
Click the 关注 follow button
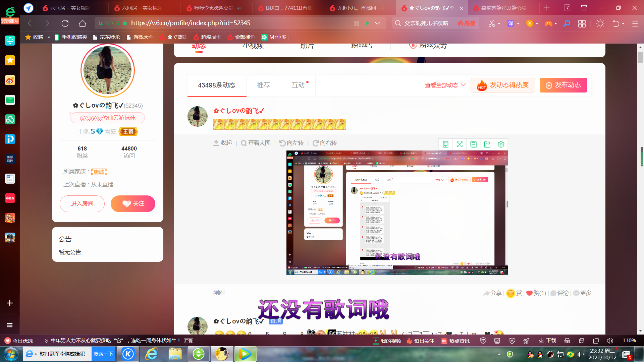pos(133,204)
